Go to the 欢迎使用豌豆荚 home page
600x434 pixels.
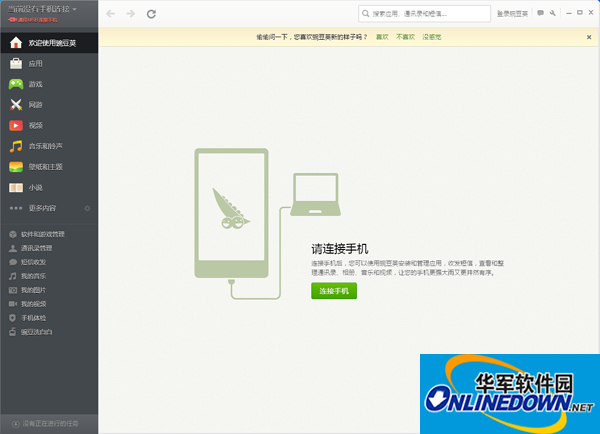[x=49, y=43]
